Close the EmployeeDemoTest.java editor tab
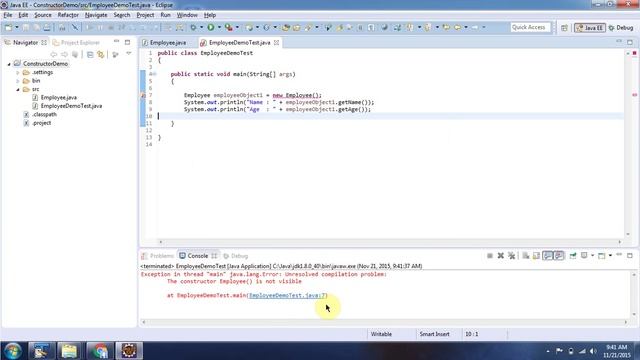640x360 pixels. [x=276, y=42]
